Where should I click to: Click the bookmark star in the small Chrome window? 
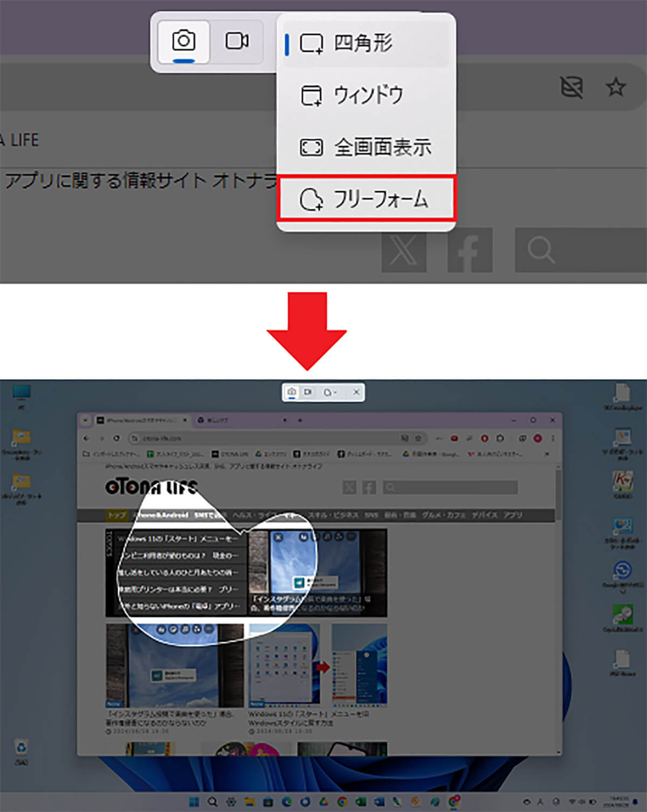tap(417, 438)
